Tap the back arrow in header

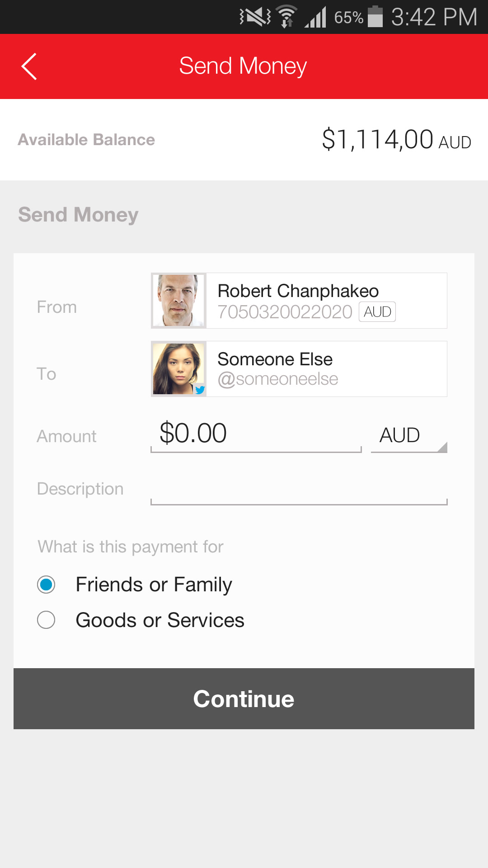point(29,66)
